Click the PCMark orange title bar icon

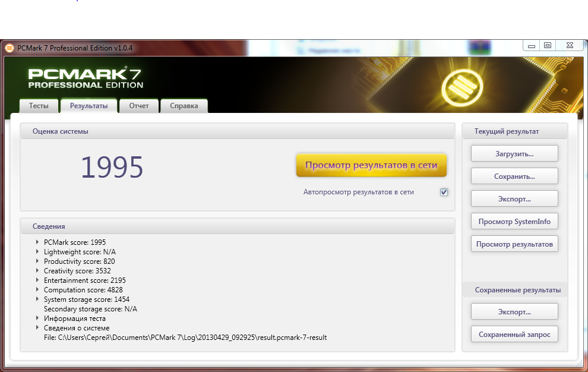coord(10,48)
